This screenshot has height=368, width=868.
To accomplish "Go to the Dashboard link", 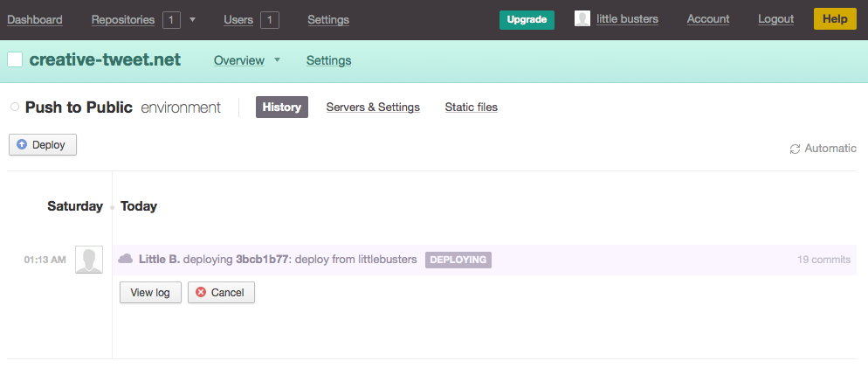I will pos(35,19).
